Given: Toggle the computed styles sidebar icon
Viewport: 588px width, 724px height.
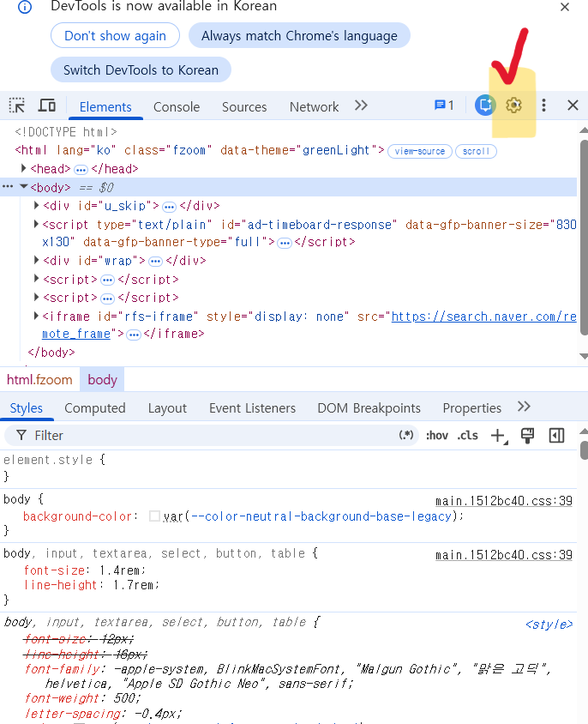Looking at the screenshot, I should click(x=556, y=436).
